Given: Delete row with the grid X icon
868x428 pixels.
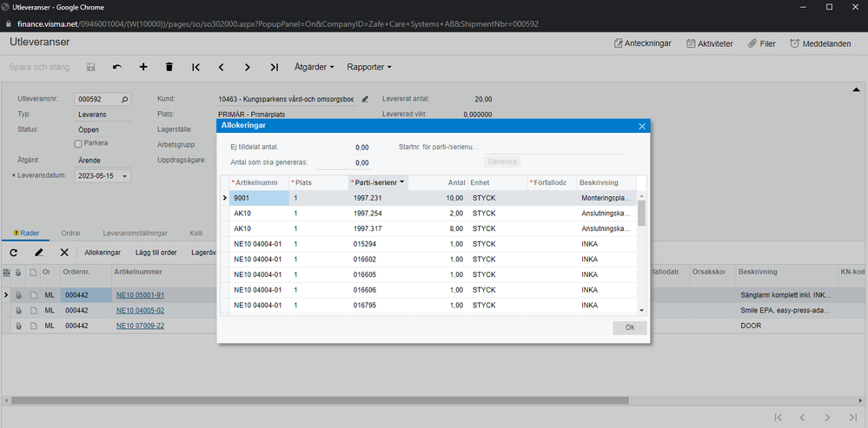Looking at the screenshot, I should [x=64, y=253].
